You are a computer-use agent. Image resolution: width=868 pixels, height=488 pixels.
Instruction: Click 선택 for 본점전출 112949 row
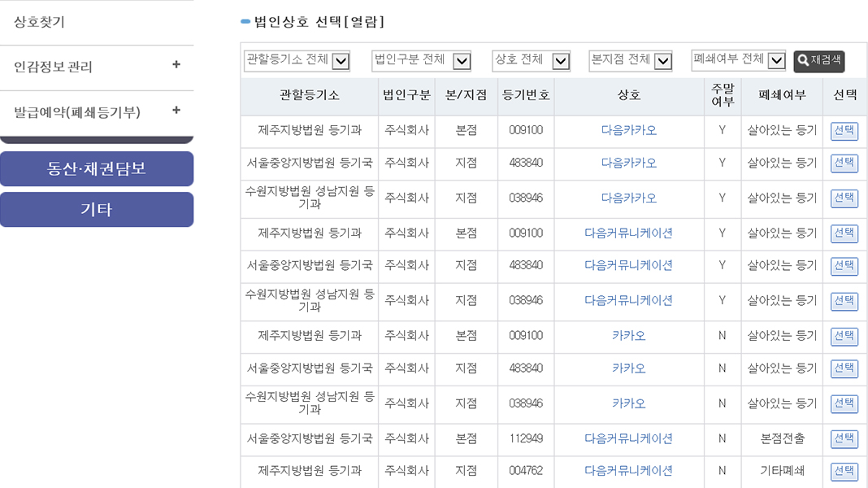pyautogui.click(x=844, y=439)
